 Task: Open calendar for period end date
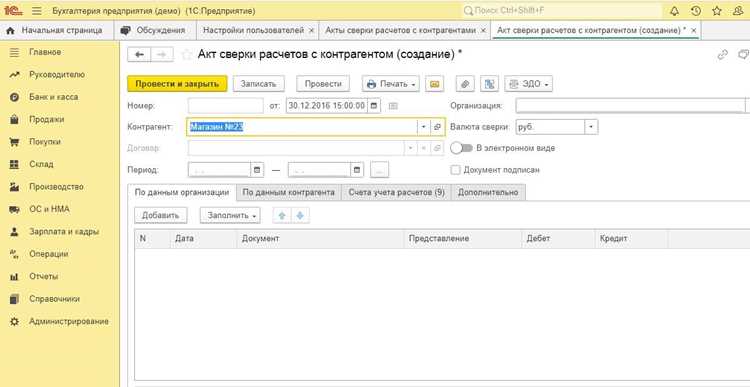click(357, 170)
